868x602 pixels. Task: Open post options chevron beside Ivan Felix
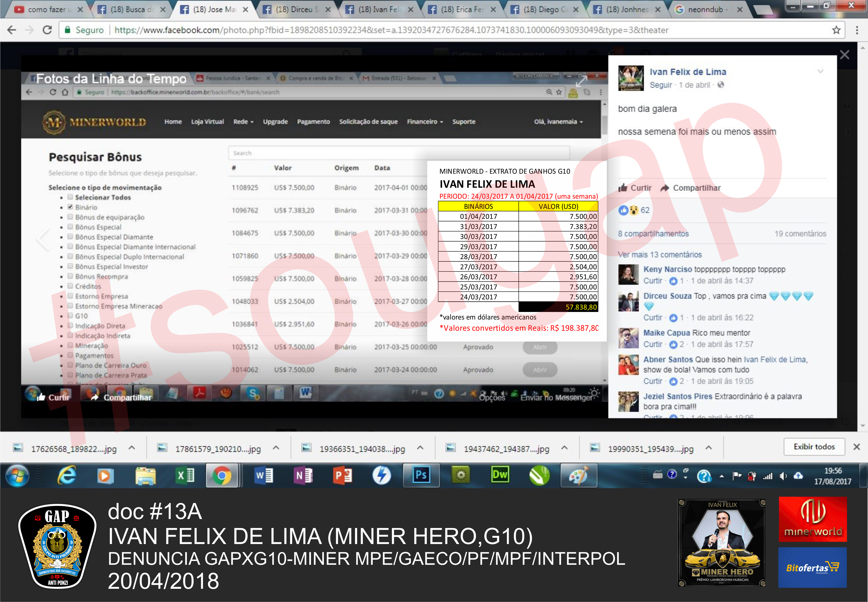point(820,72)
